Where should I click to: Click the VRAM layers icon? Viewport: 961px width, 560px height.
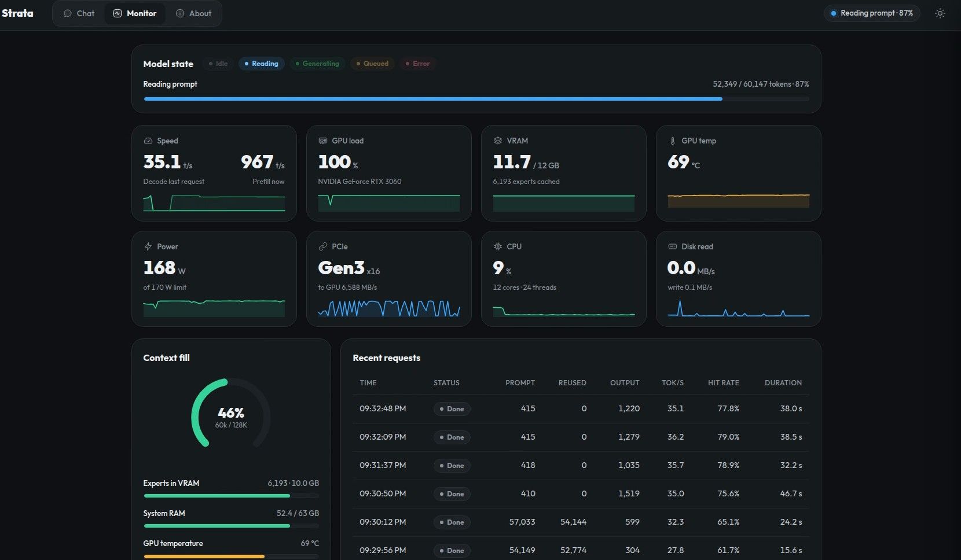498,141
